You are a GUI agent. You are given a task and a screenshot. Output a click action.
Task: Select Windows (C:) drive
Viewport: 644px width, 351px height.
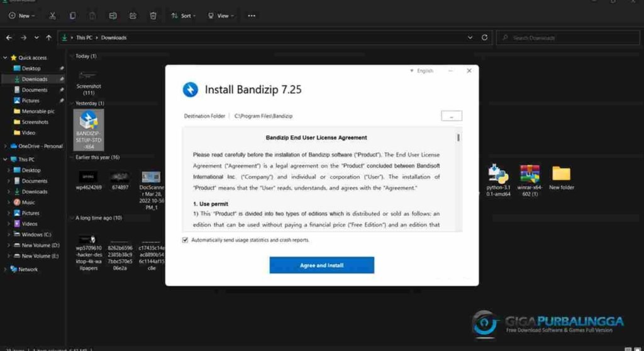pos(36,234)
